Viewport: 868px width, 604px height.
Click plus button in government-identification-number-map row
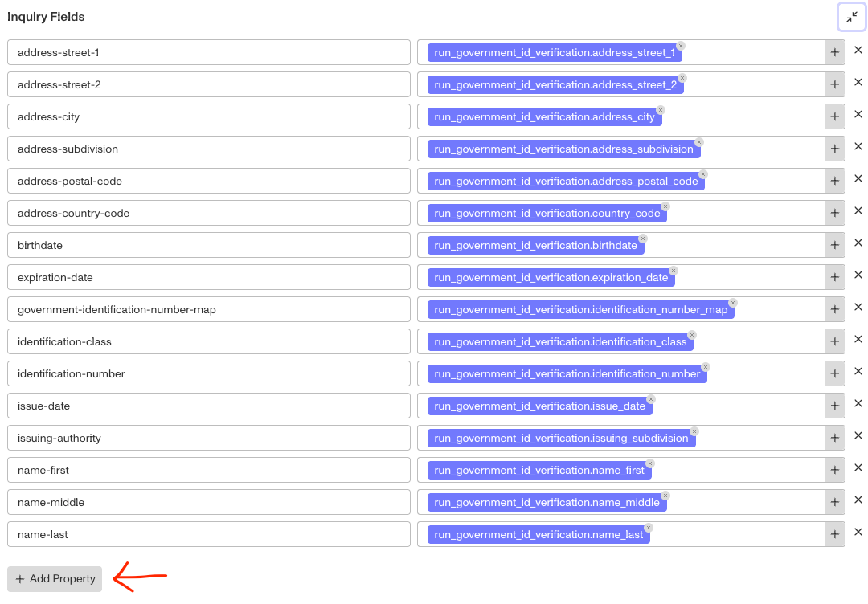coord(835,309)
